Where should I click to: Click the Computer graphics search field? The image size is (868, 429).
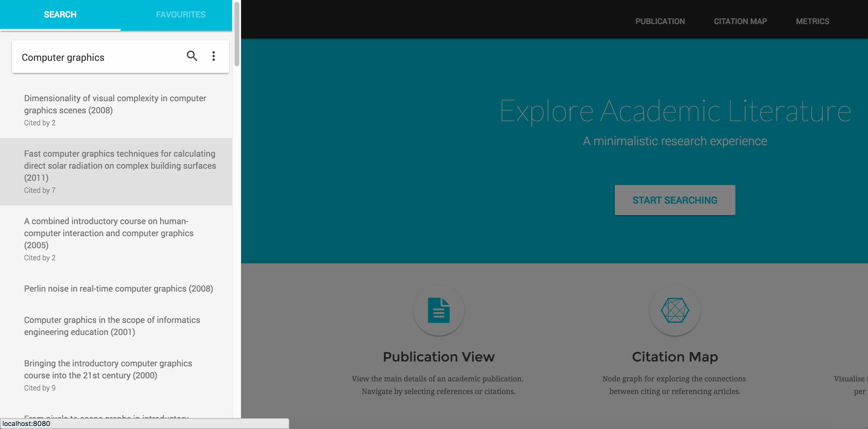[98, 57]
